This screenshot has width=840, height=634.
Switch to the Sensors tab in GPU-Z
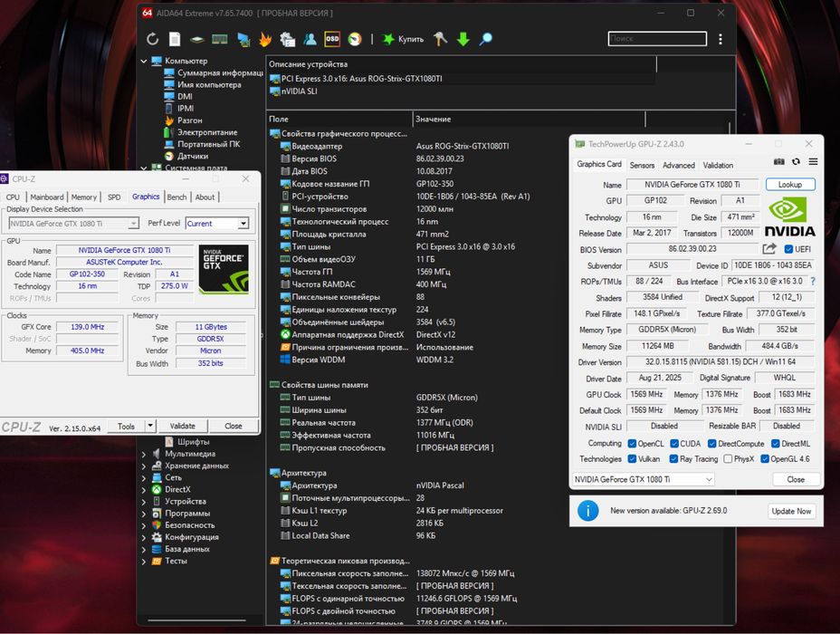coord(642,166)
